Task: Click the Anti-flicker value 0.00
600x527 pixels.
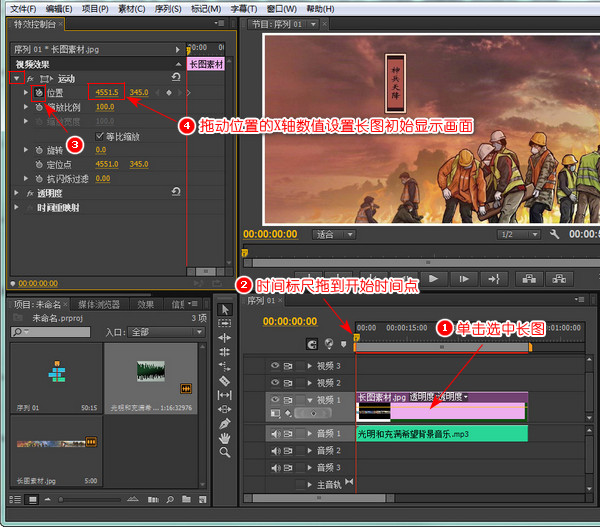Action: pyautogui.click(x=103, y=178)
